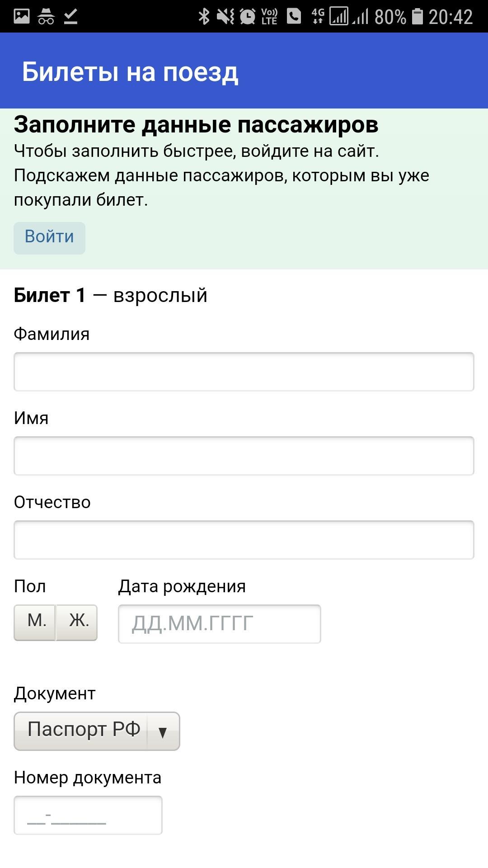The height and width of the screenshot is (868, 488).
Task: Tap the picture notification icon in status bar
Action: 21,17
